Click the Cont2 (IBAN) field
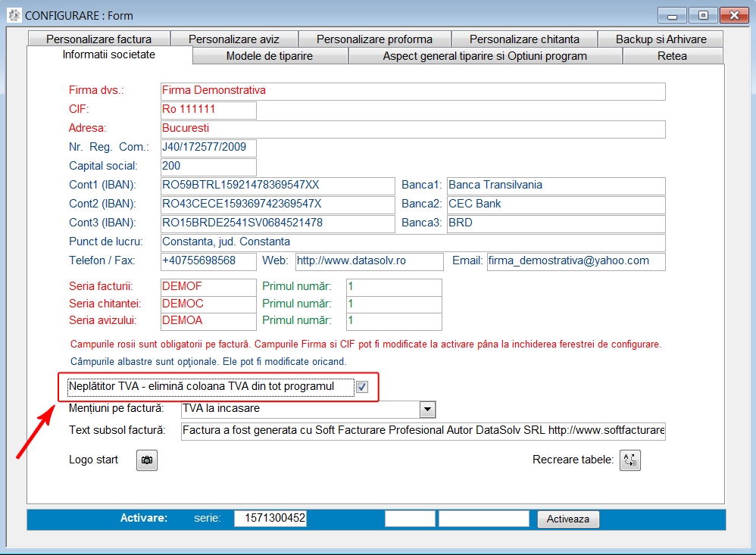 click(278, 204)
